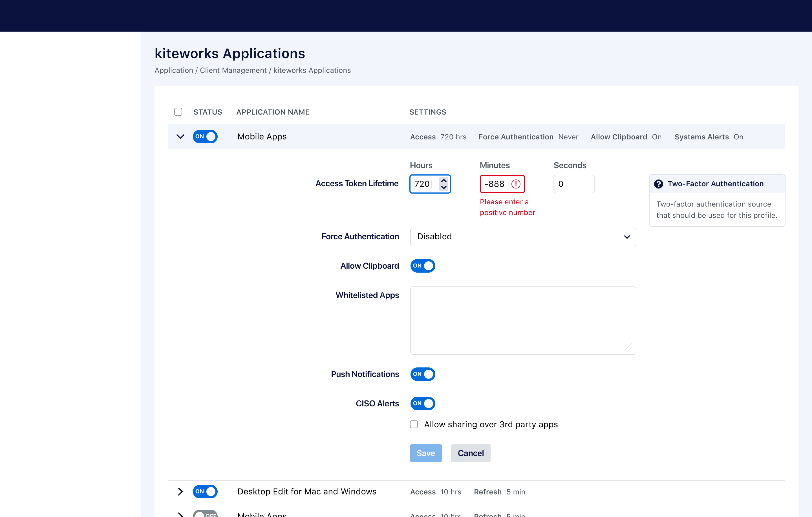Click the Whitelisted Apps textarea resize handle
Screen dimensions: 812x517
pos(628,347)
